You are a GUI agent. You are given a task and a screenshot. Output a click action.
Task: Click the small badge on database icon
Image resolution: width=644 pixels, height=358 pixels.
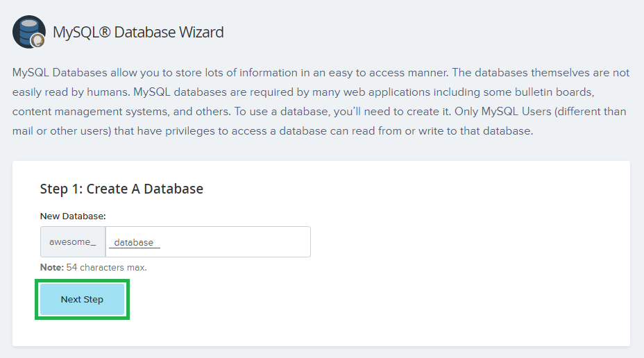pos(38,41)
